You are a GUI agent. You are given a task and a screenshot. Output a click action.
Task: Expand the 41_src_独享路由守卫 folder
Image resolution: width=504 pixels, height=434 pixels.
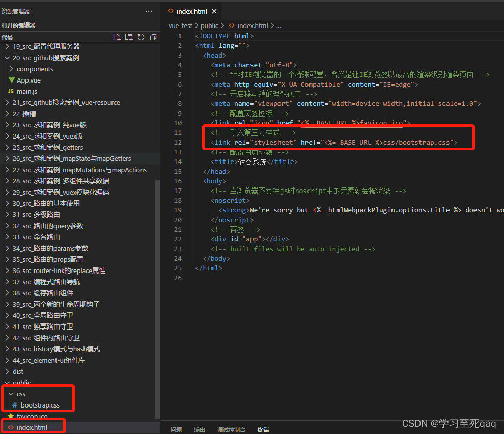click(x=43, y=327)
